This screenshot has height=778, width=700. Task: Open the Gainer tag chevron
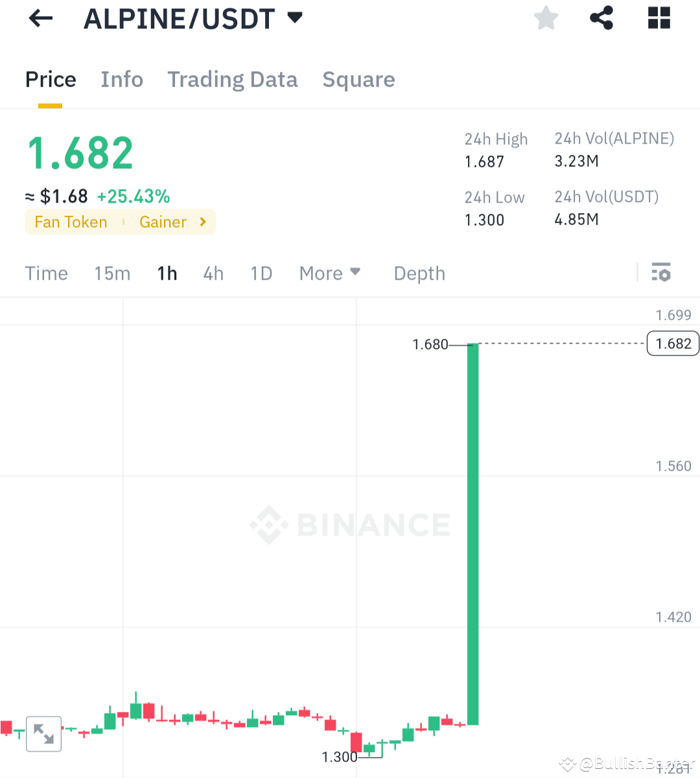[x=202, y=222]
